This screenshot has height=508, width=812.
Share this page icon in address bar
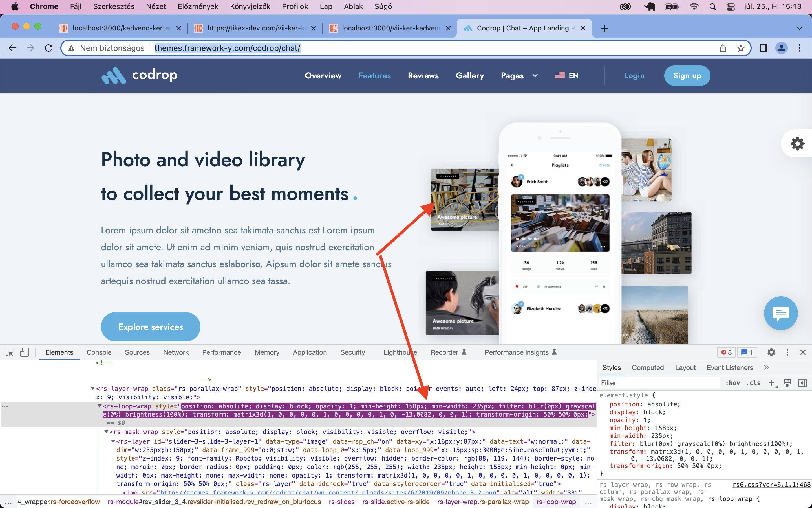723,48
